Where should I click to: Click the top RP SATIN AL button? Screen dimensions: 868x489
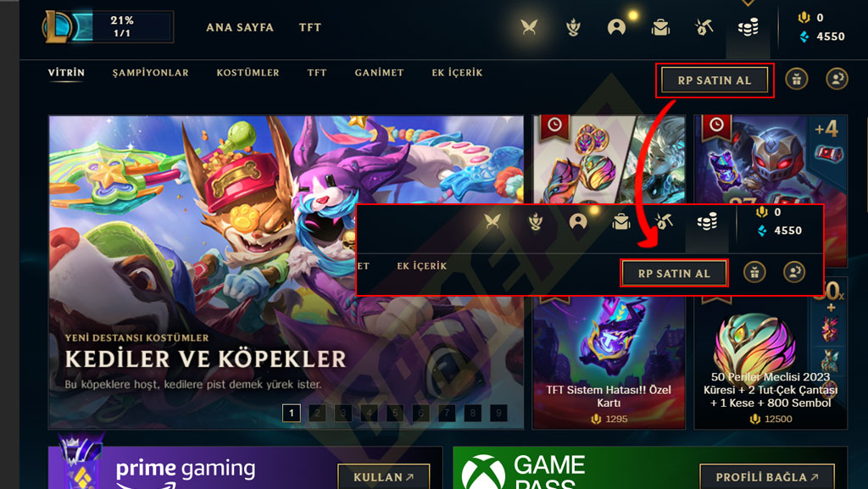715,81
